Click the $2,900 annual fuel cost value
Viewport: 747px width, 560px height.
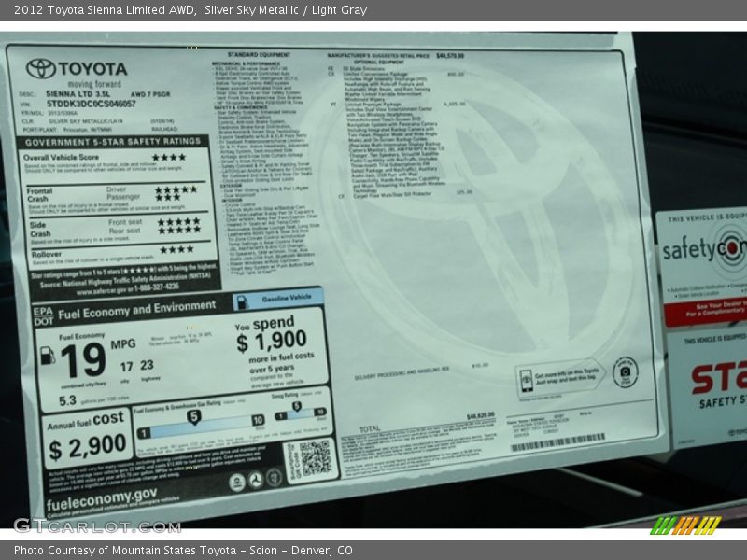coord(88,448)
